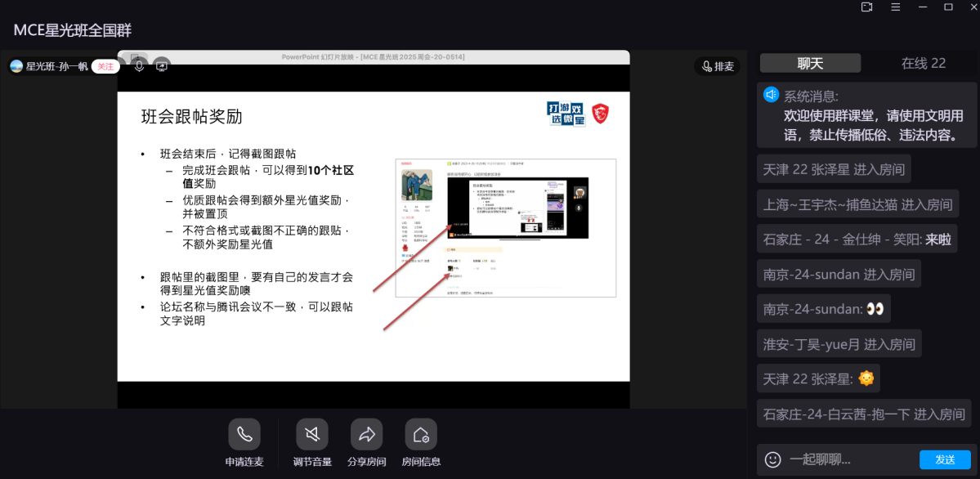Viewport: 980px width, 479px height.
Task: Click message 淮安-丁昊-yue月 进入房间
Action: [839, 344]
